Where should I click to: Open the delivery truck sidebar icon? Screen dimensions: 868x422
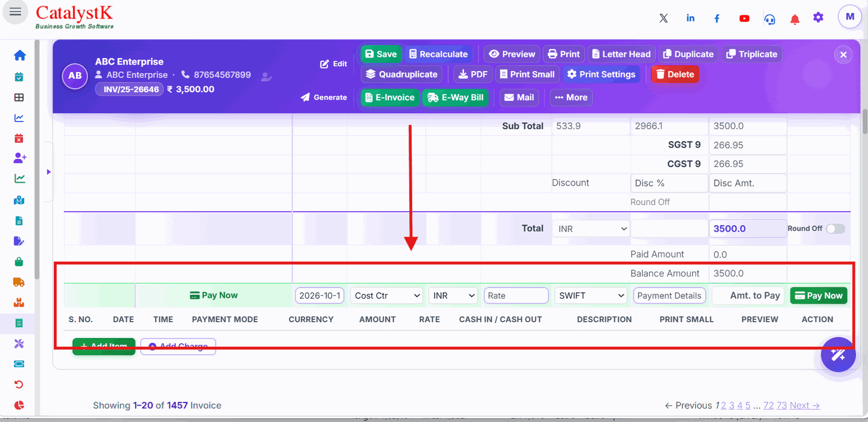(19, 282)
